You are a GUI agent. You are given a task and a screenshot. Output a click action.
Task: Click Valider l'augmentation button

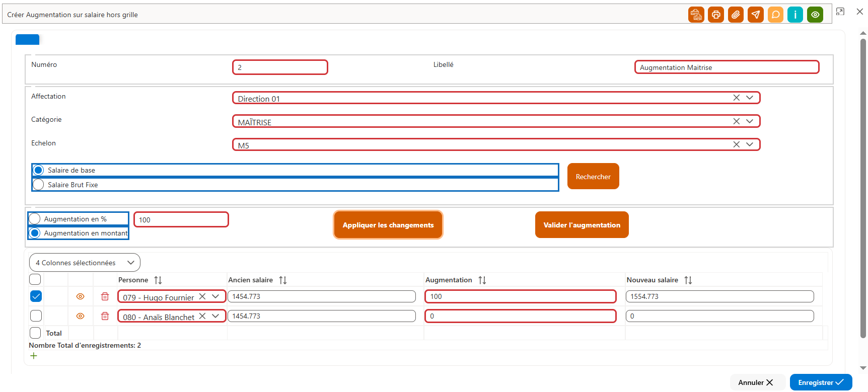(x=582, y=225)
